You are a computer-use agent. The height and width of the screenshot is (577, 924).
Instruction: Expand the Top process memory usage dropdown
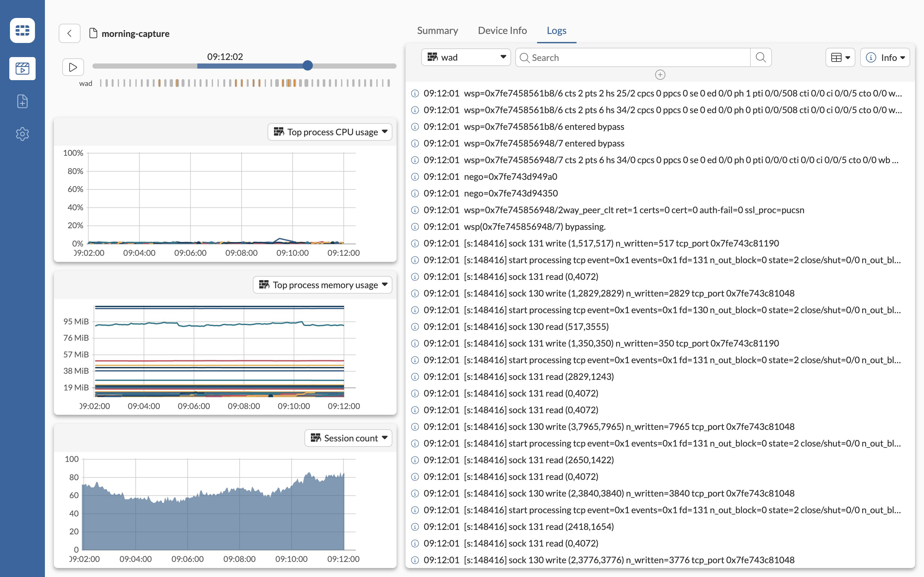(x=385, y=285)
